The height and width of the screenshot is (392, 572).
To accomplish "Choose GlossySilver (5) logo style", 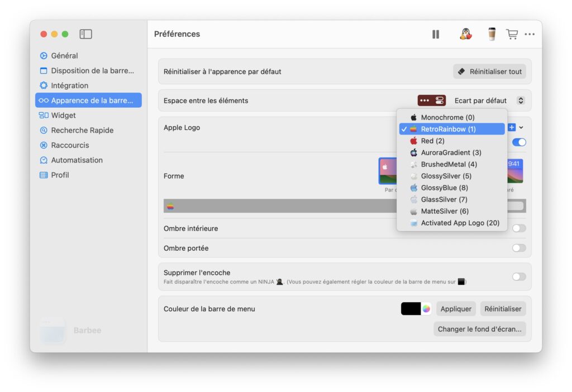I will (x=451, y=176).
